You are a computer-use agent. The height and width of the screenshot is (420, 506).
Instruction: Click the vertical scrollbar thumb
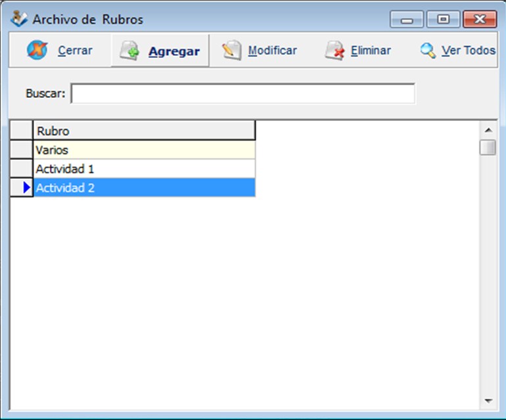tap(488, 147)
